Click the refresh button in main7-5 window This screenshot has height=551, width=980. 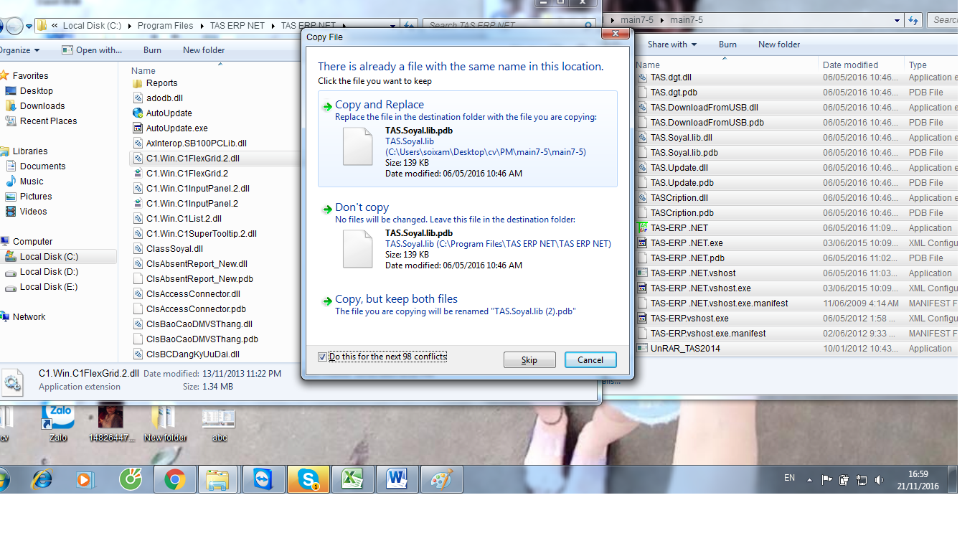click(913, 20)
